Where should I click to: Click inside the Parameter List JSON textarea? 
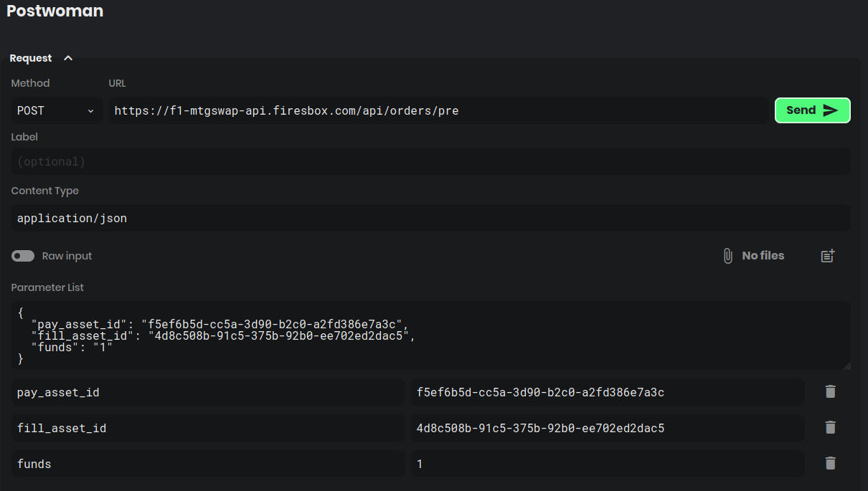tap(431, 335)
